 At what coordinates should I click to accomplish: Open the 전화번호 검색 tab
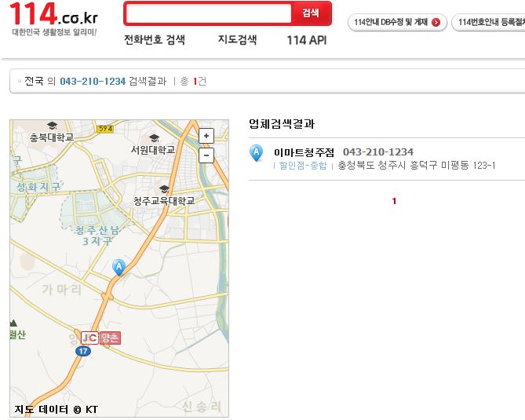155,40
